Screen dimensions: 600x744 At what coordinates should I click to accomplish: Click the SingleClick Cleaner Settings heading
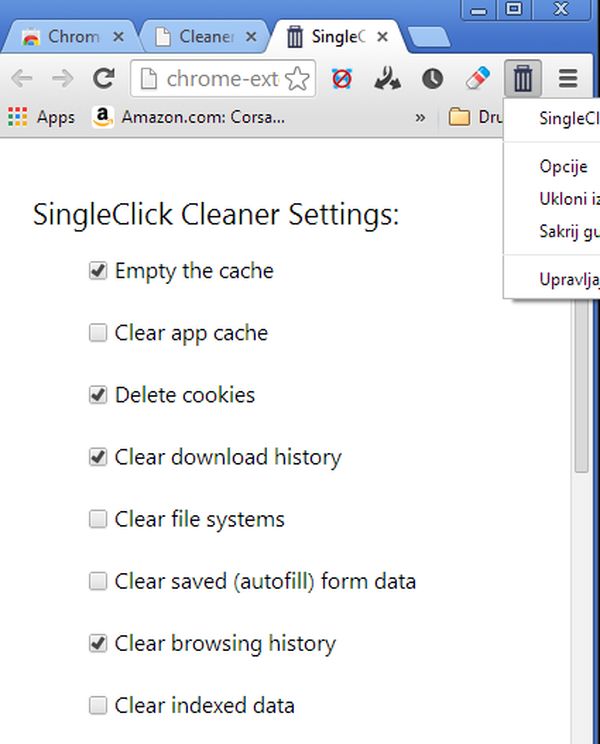point(216,214)
